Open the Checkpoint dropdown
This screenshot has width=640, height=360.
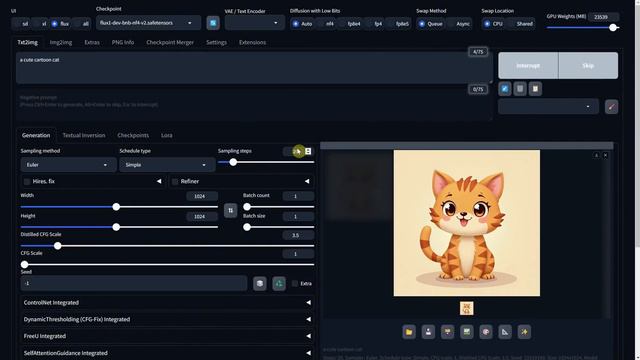click(x=149, y=23)
